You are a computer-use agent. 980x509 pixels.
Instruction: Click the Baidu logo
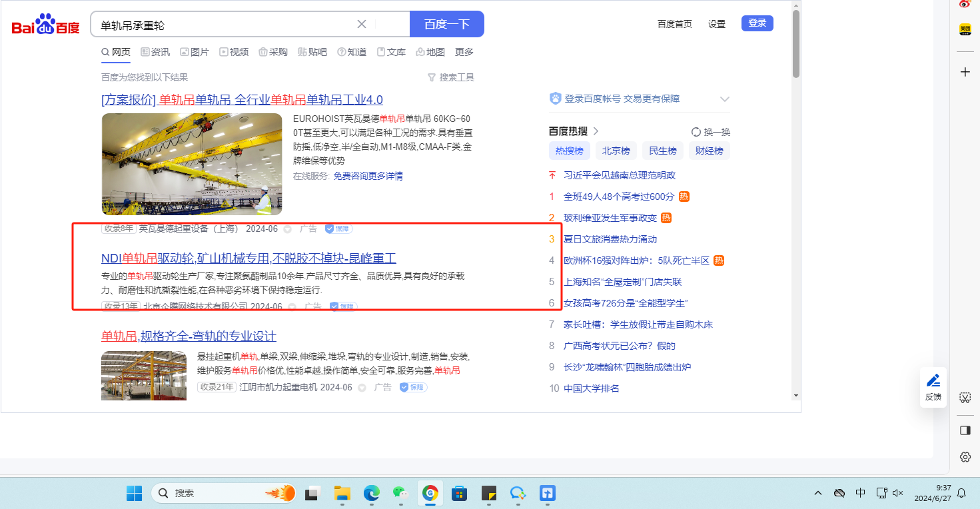45,25
